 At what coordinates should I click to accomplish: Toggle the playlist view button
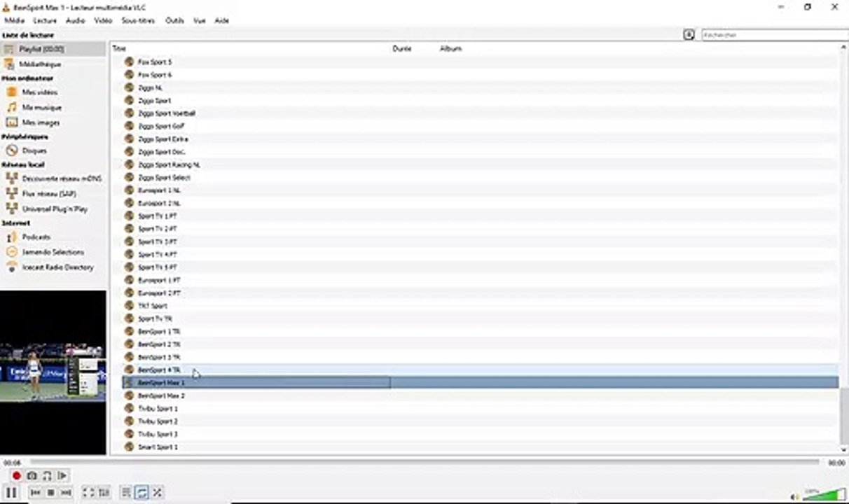(127, 493)
